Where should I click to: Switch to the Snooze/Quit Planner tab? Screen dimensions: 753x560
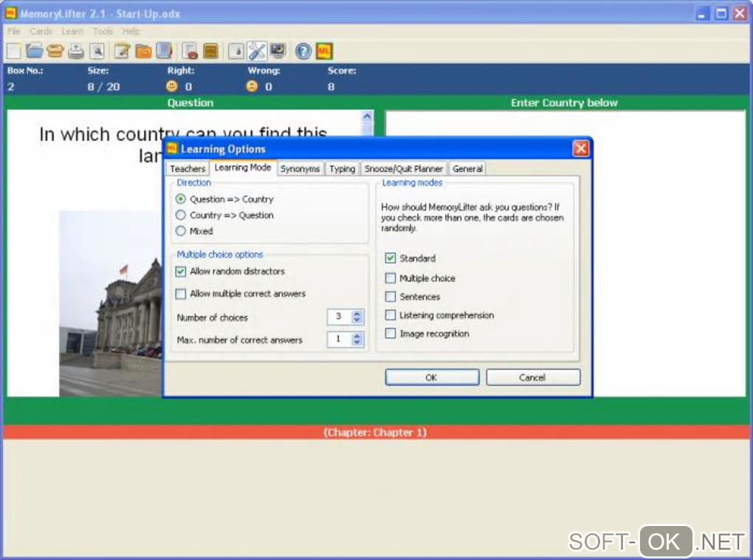pos(403,169)
